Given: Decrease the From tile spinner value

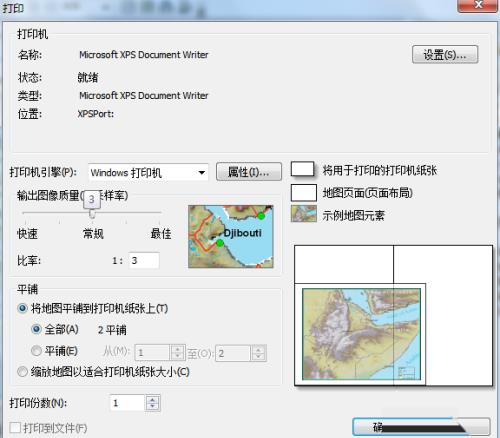Looking at the screenshot, I should [x=178, y=357].
